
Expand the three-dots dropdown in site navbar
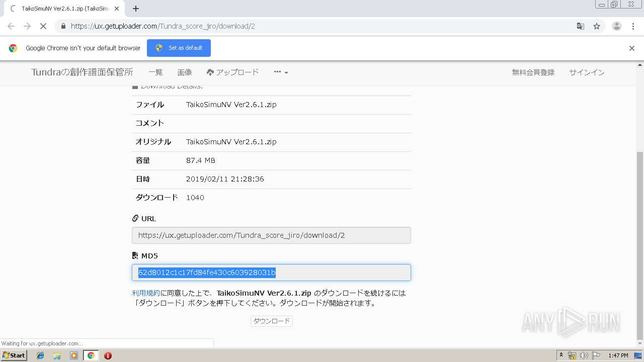coord(281,72)
